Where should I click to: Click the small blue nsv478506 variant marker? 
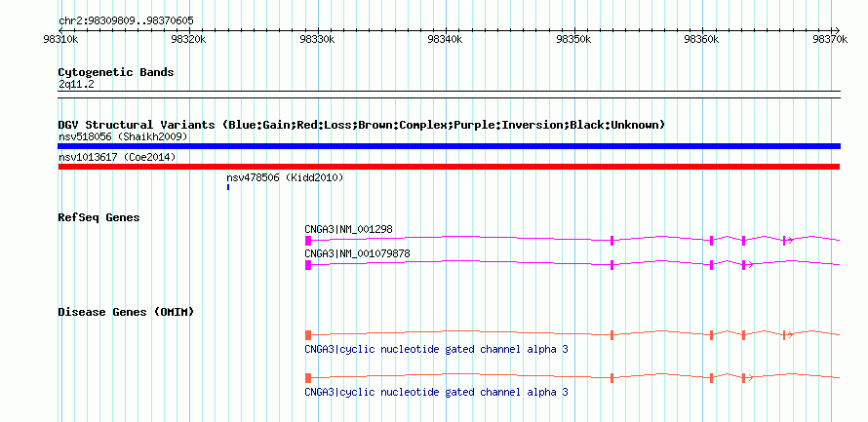point(228,187)
